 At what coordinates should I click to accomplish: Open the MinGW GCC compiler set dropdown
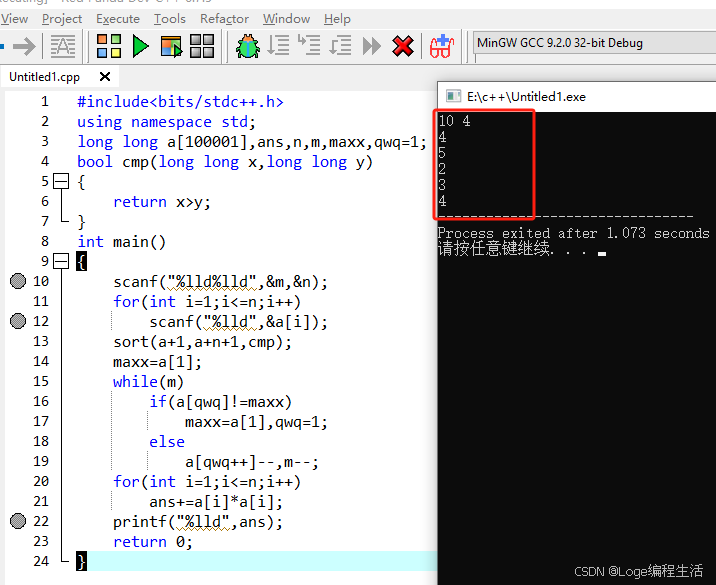coord(595,43)
